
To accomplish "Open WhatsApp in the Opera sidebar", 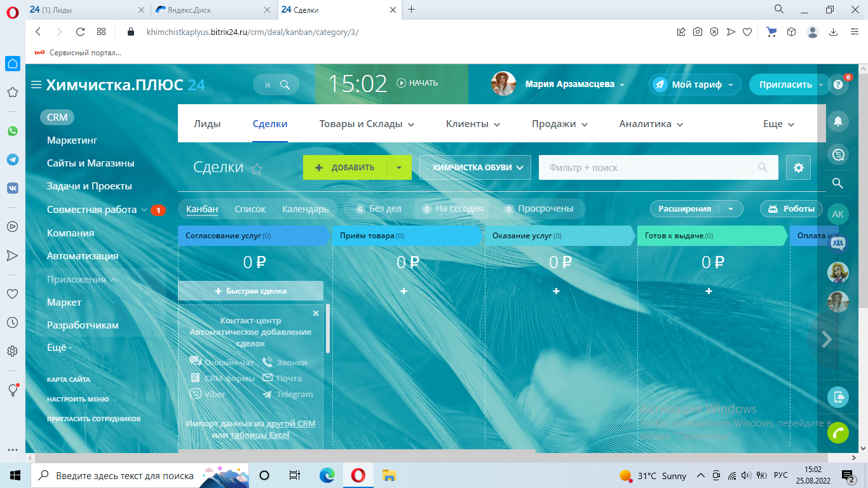I will (13, 131).
